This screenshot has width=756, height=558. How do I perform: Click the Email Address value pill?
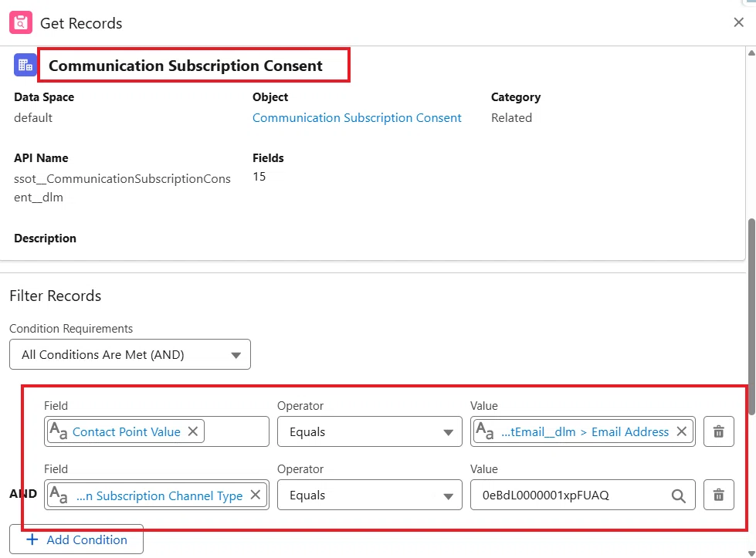[583, 431]
